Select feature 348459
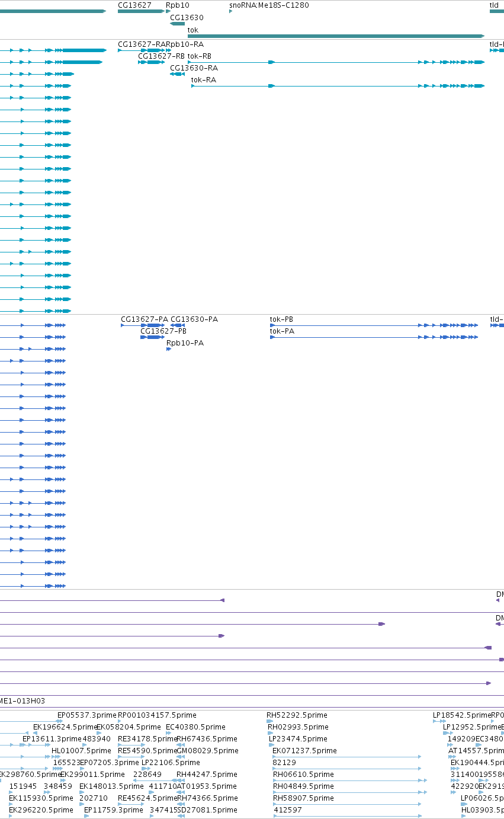Viewport: 504px width, 819px height. (58, 786)
